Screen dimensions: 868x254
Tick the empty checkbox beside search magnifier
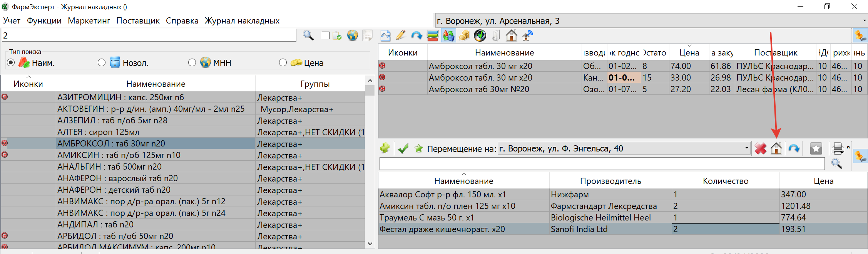326,35
